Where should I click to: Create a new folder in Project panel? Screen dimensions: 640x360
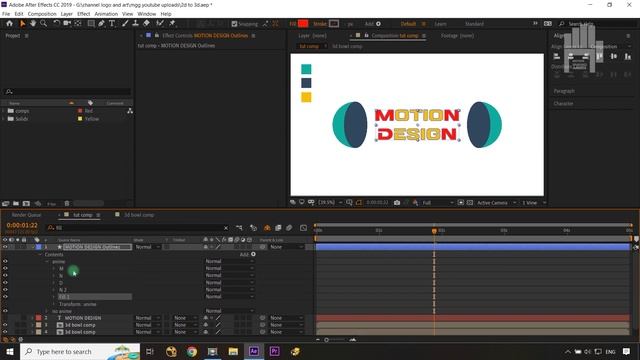coord(16,203)
